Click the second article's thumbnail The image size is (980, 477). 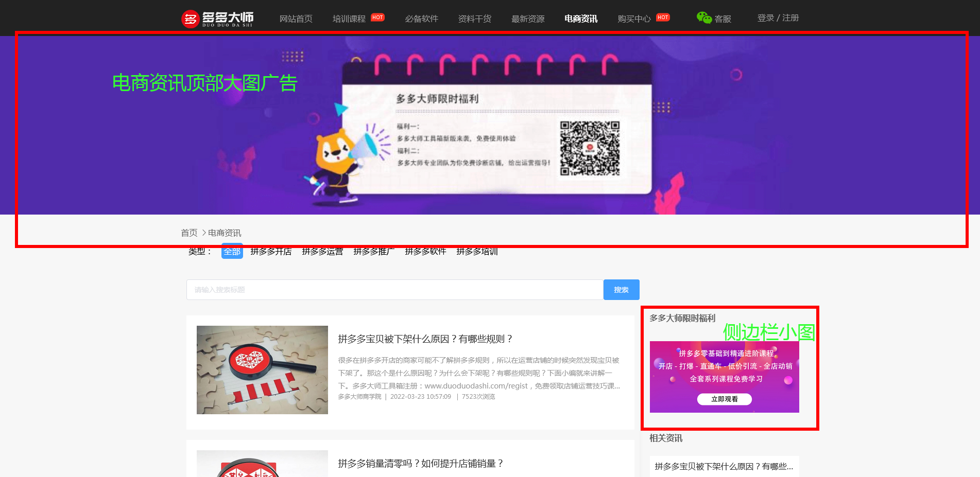[x=262, y=464]
